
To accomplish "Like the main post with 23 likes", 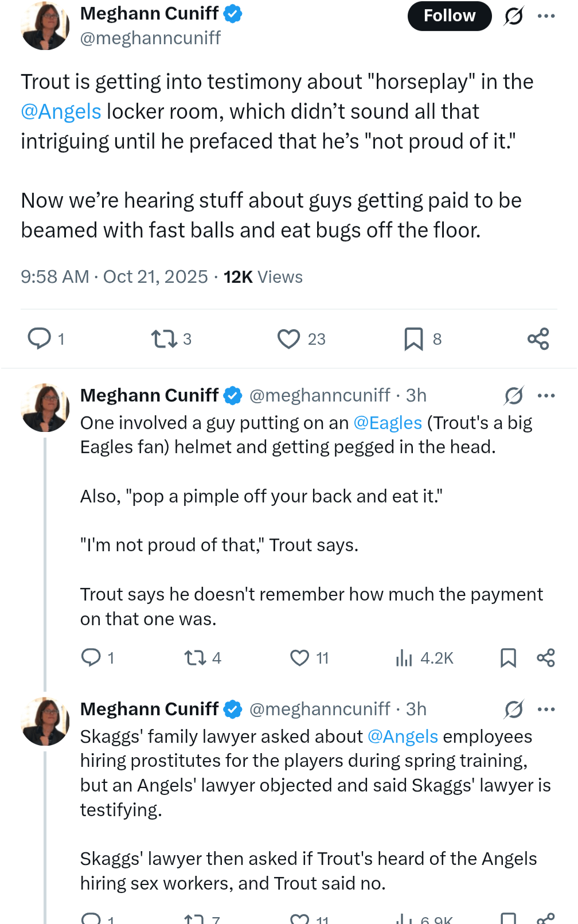I will 288,338.
